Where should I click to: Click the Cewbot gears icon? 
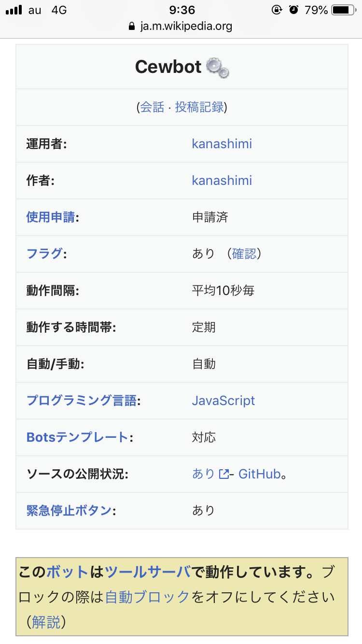pyautogui.click(x=217, y=68)
